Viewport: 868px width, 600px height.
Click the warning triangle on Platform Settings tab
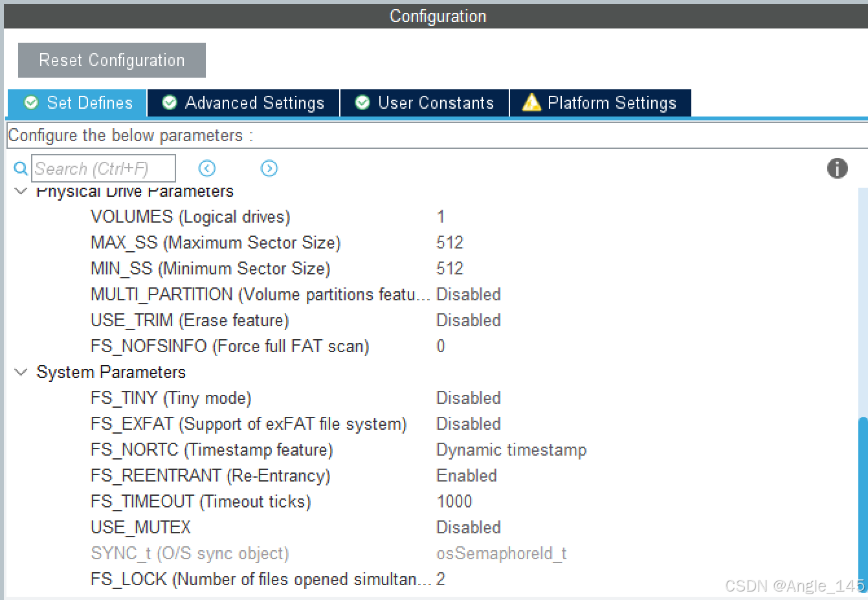(531, 102)
